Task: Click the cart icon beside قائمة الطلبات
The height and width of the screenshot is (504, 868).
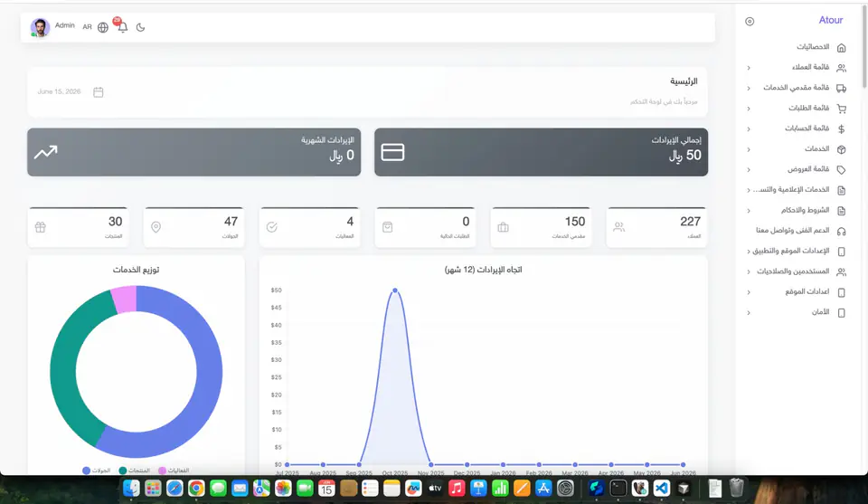Action: 841,109
